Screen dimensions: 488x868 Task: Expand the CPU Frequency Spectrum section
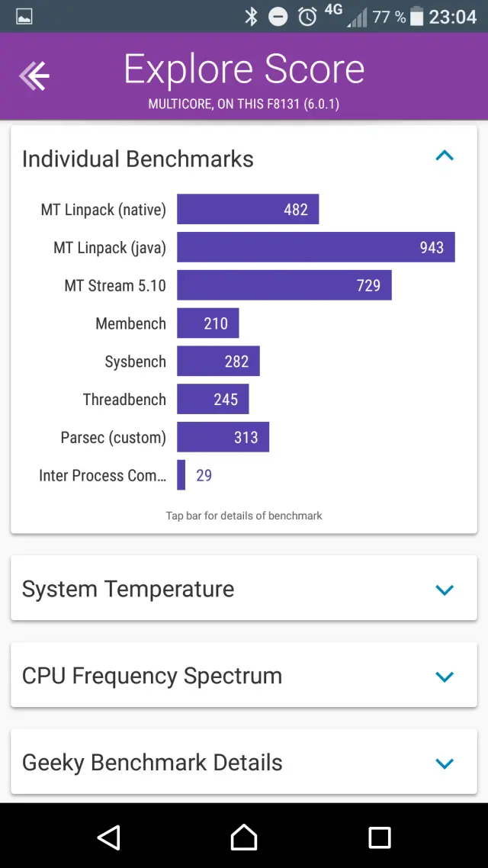tap(444, 677)
